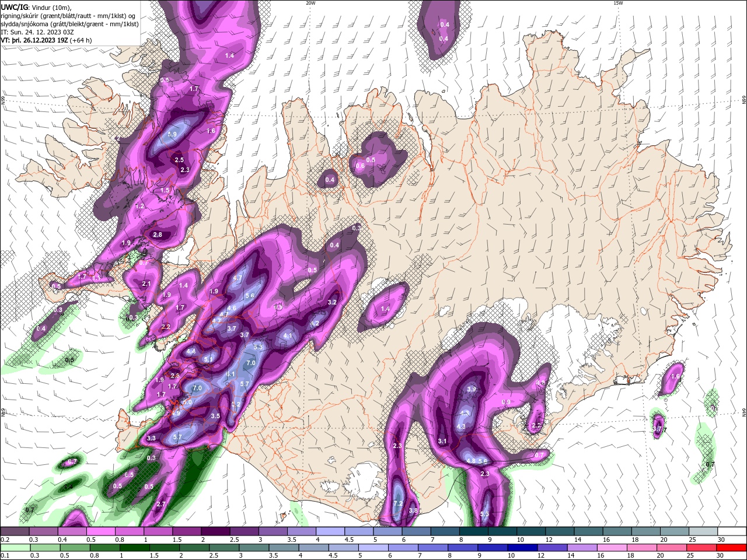Click the bright red swatch ending the rain legend
The image size is (747, 560).
(732, 548)
